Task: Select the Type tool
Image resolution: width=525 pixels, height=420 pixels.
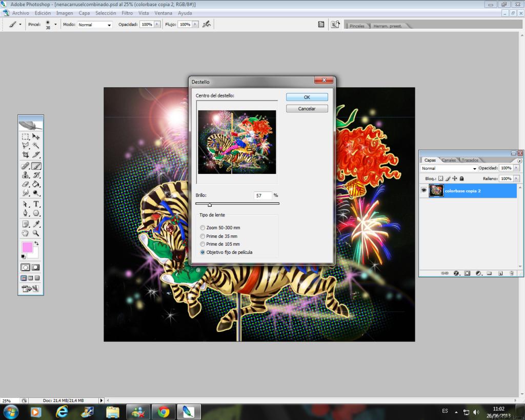Action: click(x=36, y=204)
